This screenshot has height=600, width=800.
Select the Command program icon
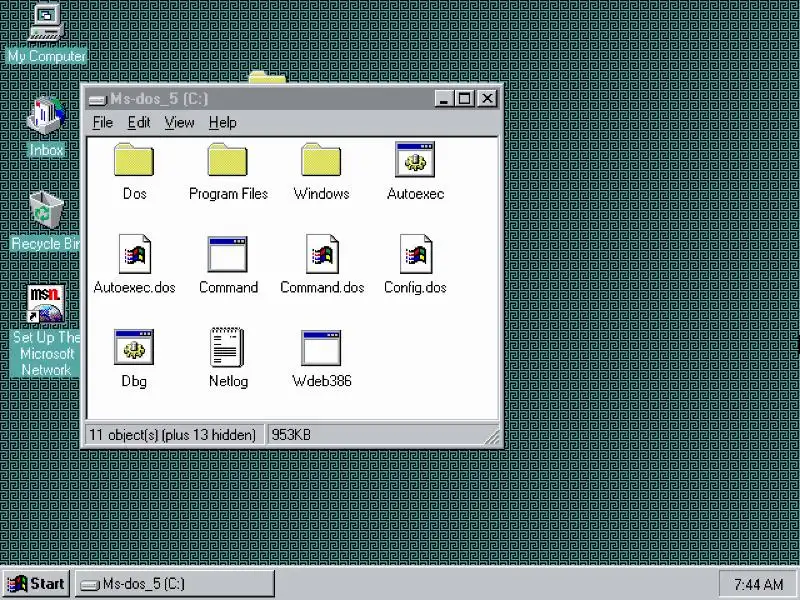(x=228, y=254)
